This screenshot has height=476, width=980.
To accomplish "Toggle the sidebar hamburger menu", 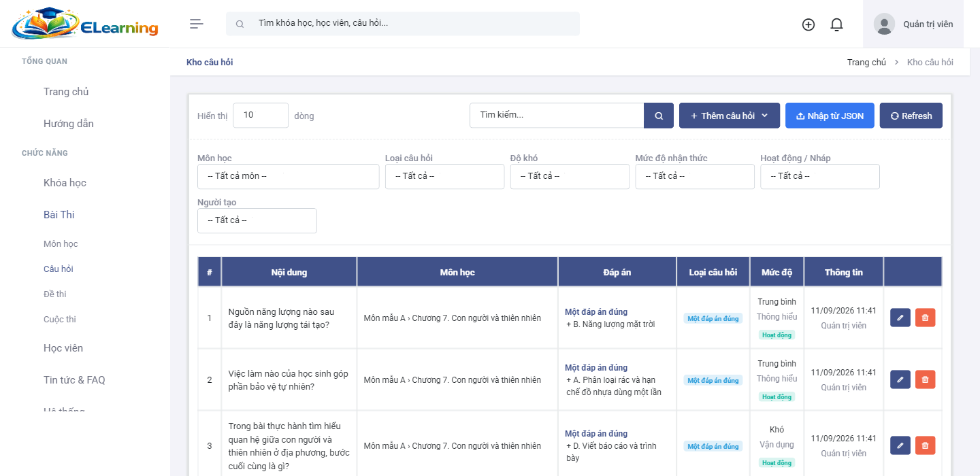I will click(x=197, y=24).
